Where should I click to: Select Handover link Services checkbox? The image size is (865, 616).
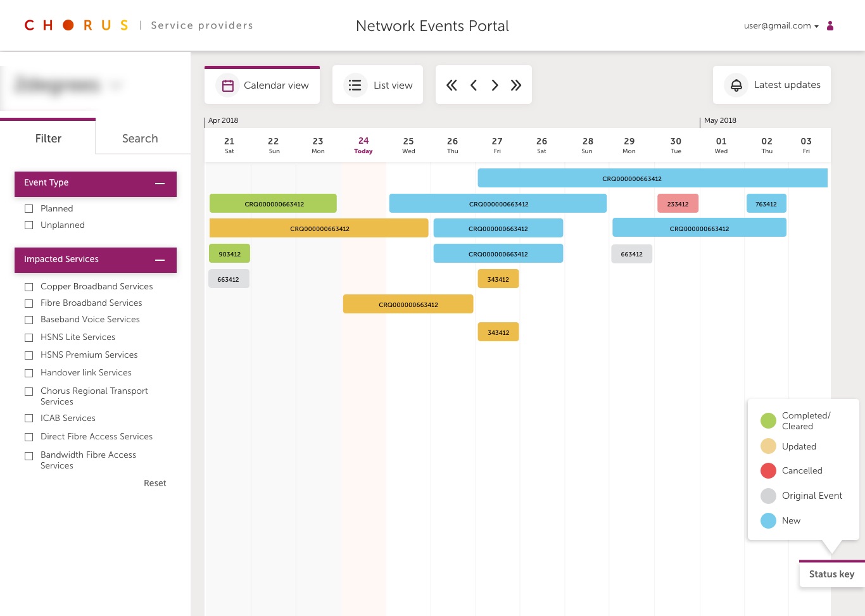click(28, 373)
